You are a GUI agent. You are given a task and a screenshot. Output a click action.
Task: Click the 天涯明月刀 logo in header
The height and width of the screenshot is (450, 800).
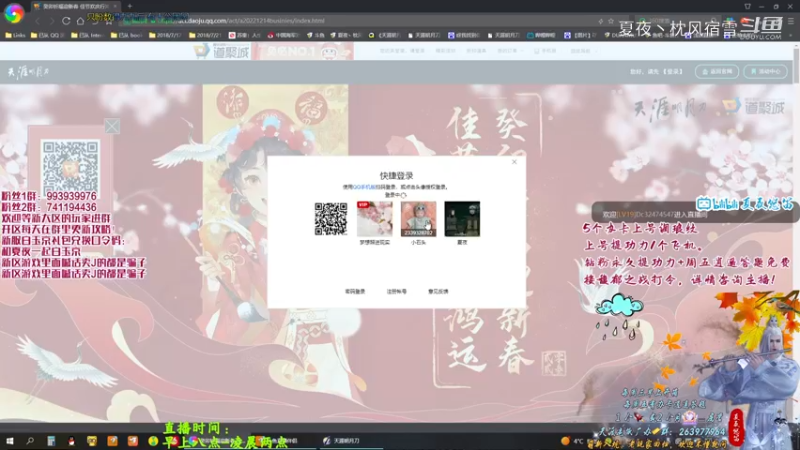tap(29, 72)
